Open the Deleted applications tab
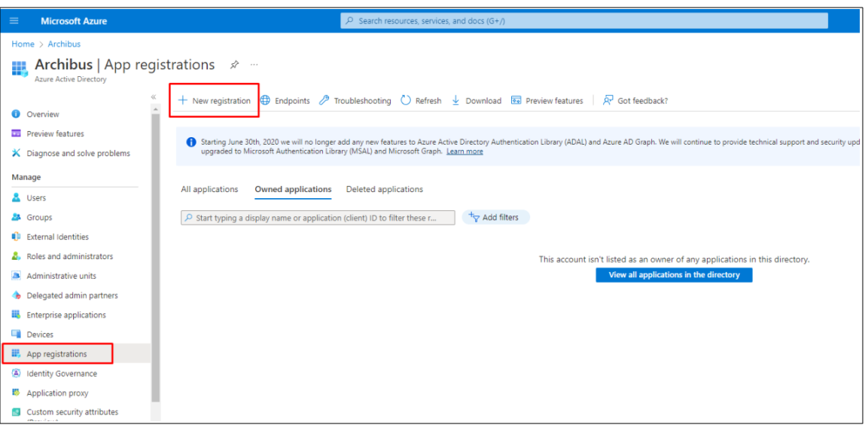Viewport: 868px width, 431px height. coord(384,189)
